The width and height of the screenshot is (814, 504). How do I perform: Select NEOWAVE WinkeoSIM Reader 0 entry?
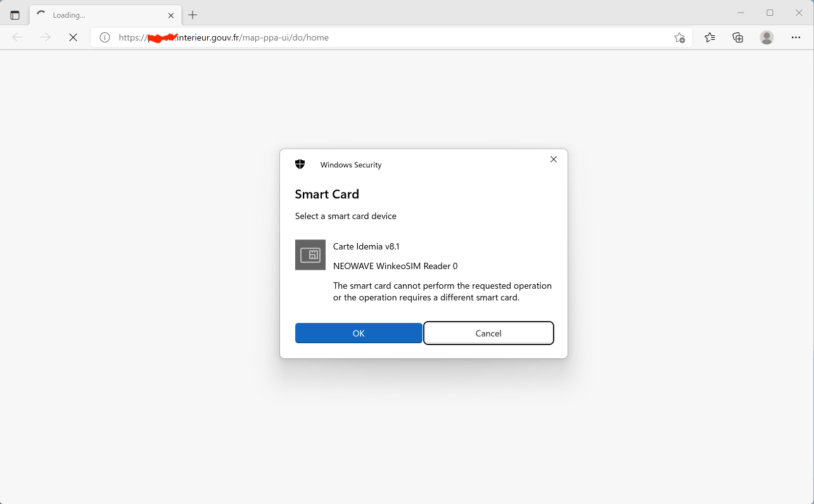[395, 266]
